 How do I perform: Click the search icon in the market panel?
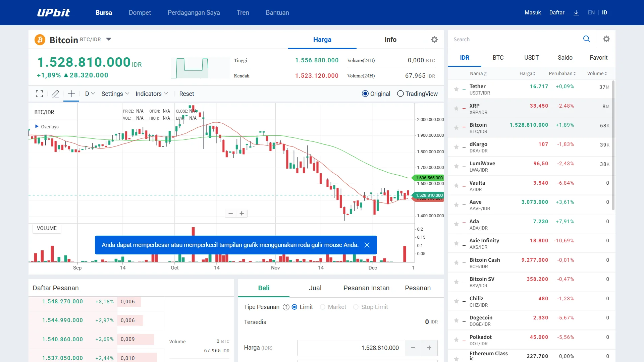[587, 39]
